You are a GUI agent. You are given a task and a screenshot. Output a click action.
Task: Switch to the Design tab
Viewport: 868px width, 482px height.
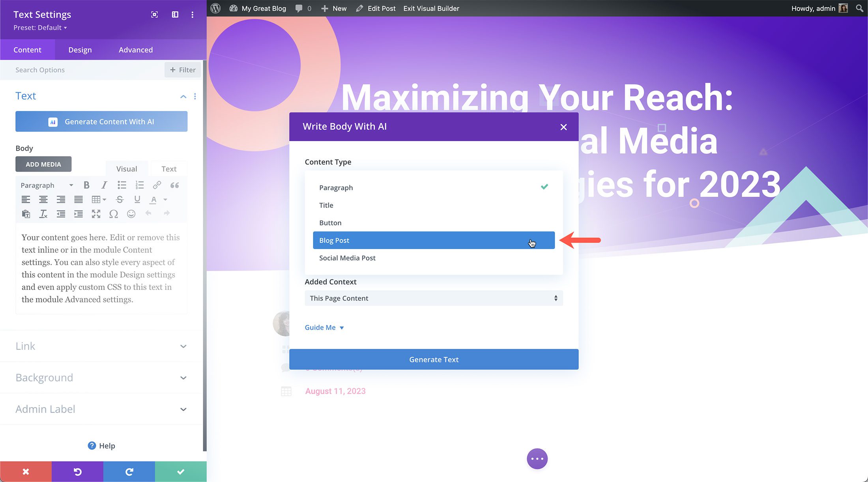(80, 49)
